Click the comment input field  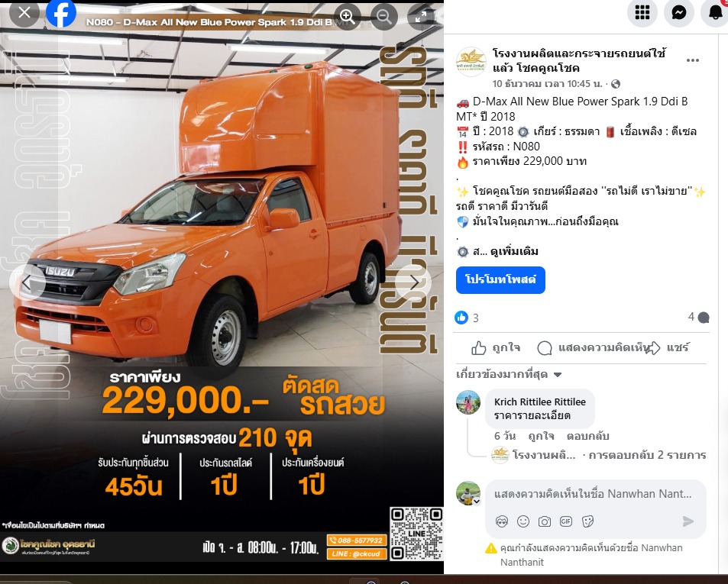pyautogui.click(x=595, y=494)
